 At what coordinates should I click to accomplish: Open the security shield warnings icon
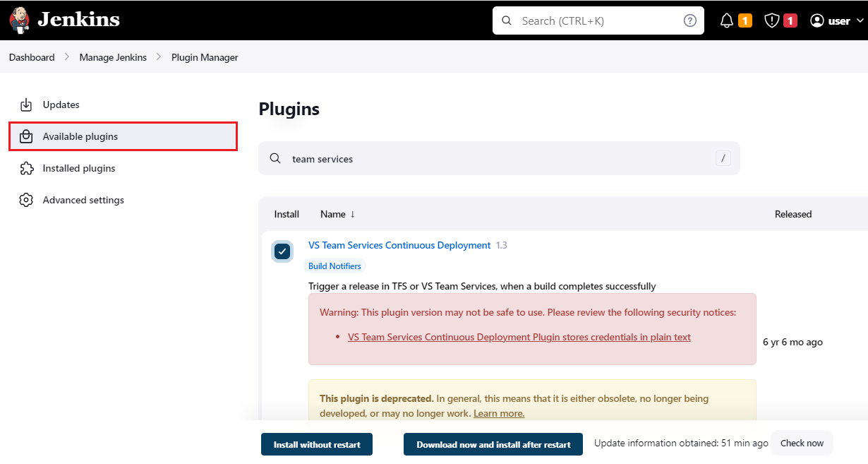coord(772,20)
